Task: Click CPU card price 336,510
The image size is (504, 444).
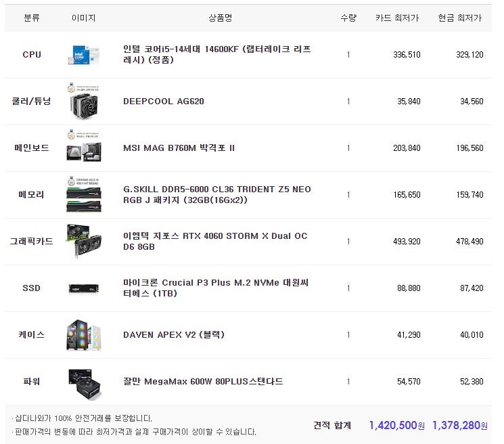Action: tap(407, 55)
